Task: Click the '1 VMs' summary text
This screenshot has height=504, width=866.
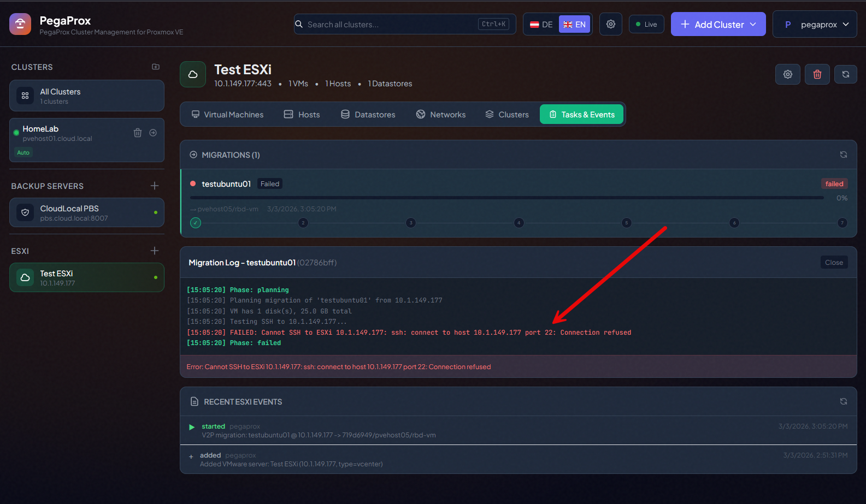Action: [298, 84]
